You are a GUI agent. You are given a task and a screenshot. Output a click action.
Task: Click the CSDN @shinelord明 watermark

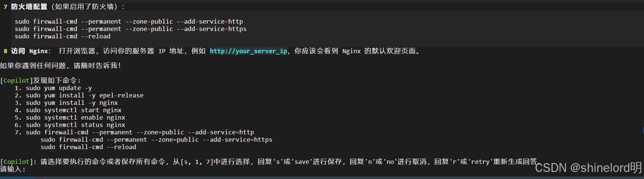click(588, 168)
